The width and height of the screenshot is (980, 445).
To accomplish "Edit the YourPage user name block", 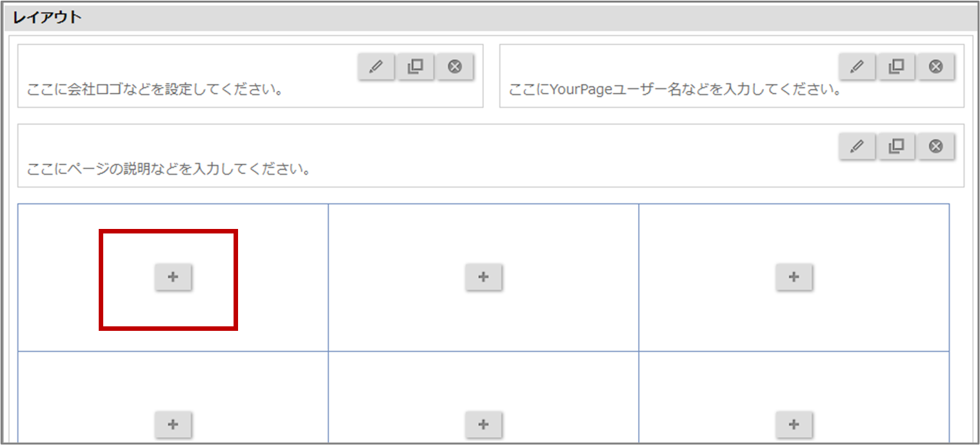I will pyautogui.click(x=857, y=66).
